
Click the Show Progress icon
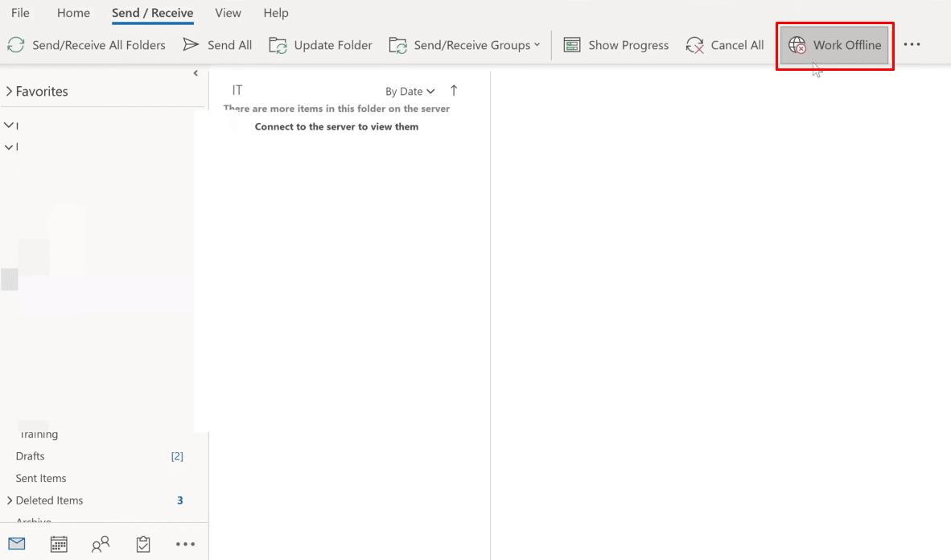[x=572, y=45]
